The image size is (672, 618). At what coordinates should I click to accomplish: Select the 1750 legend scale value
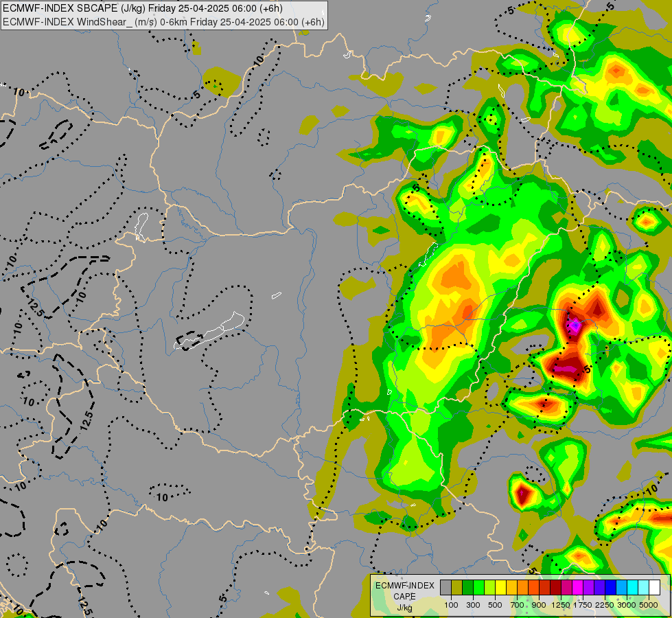pyautogui.click(x=583, y=605)
